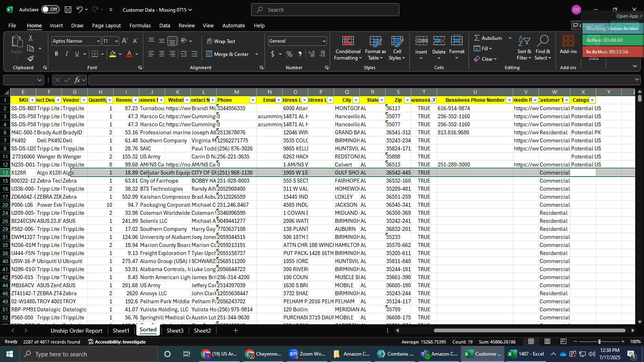Adjust the zoom slider in status bar
644x362 pixels.
(x=599, y=341)
